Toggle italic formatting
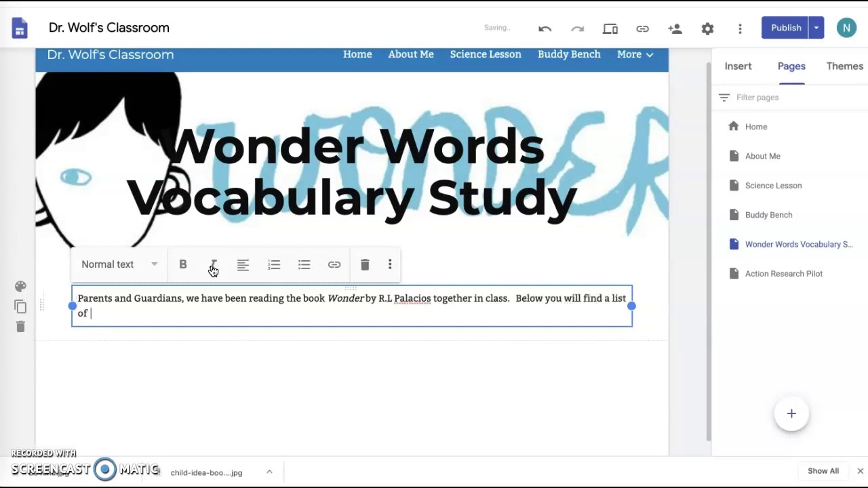The width and height of the screenshot is (868, 488). click(x=214, y=264)
